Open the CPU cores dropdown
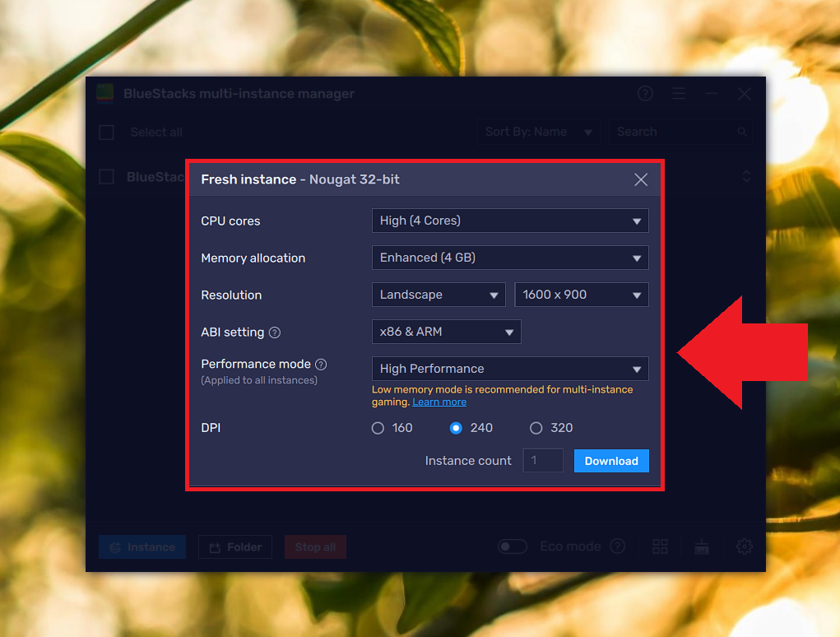 point(510,221)
